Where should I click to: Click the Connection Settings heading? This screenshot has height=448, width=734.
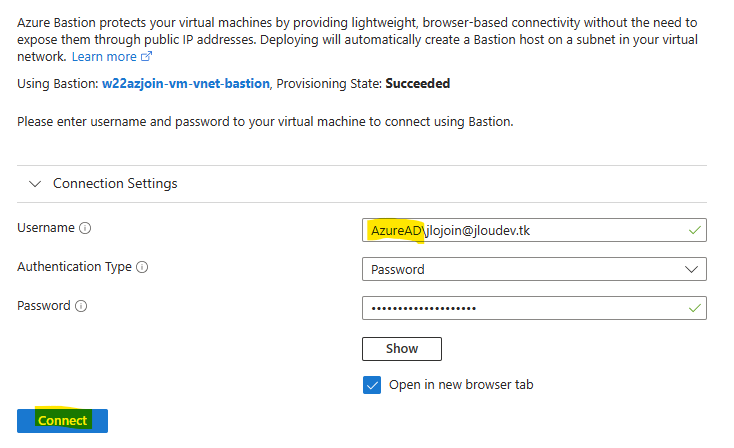click(115, 184)
